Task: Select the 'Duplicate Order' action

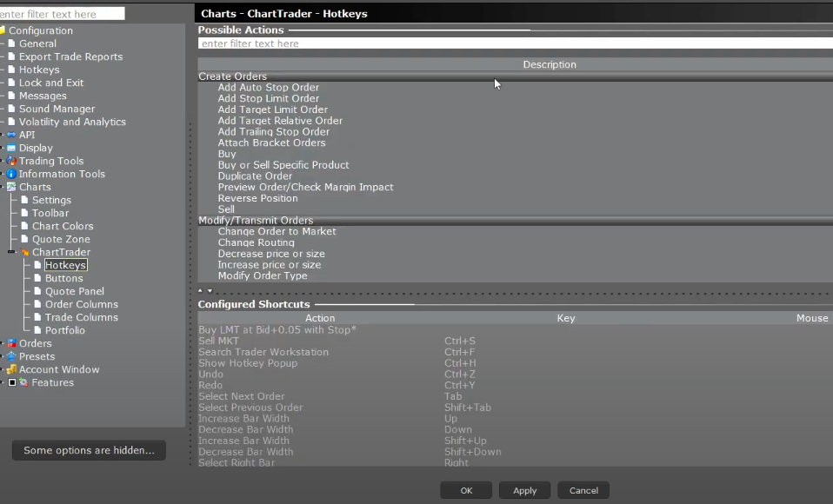Action: click(255, 176)
